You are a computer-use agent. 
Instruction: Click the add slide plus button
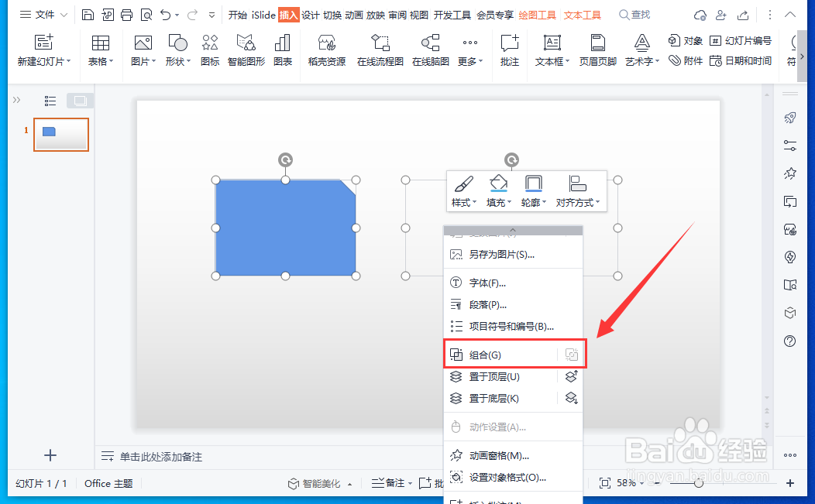point(50,456)
